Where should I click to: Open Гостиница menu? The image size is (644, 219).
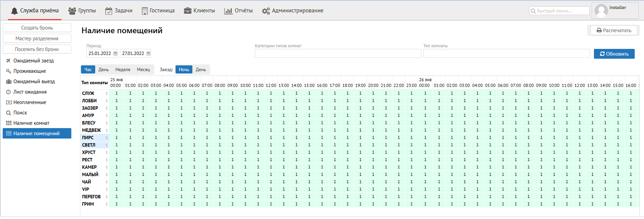coord(158,11)
